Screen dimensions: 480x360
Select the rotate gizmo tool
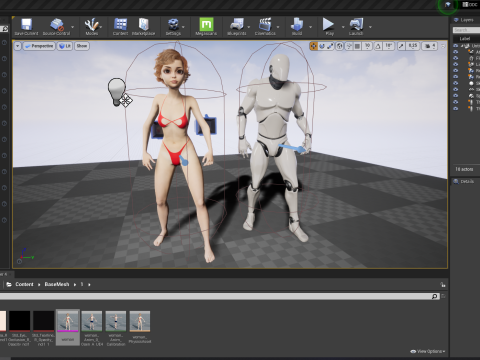322,46
